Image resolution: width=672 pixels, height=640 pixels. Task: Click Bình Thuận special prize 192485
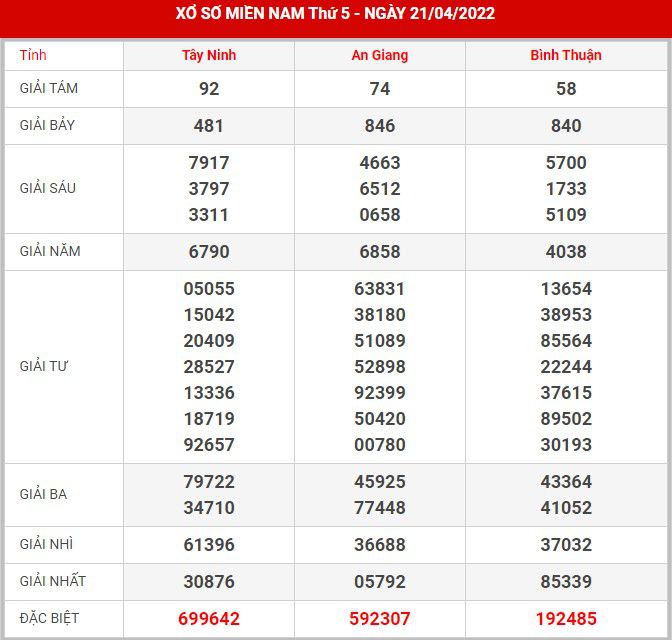(x=566, y=619)
